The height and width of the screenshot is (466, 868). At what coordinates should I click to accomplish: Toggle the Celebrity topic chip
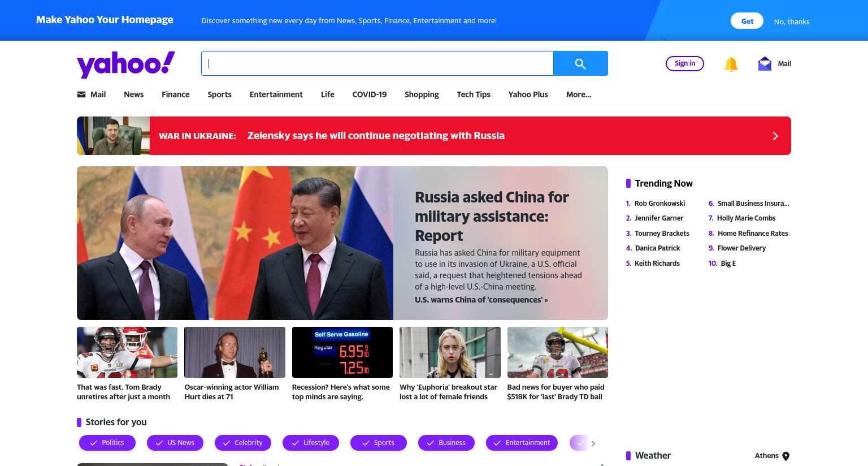point(243,443)
